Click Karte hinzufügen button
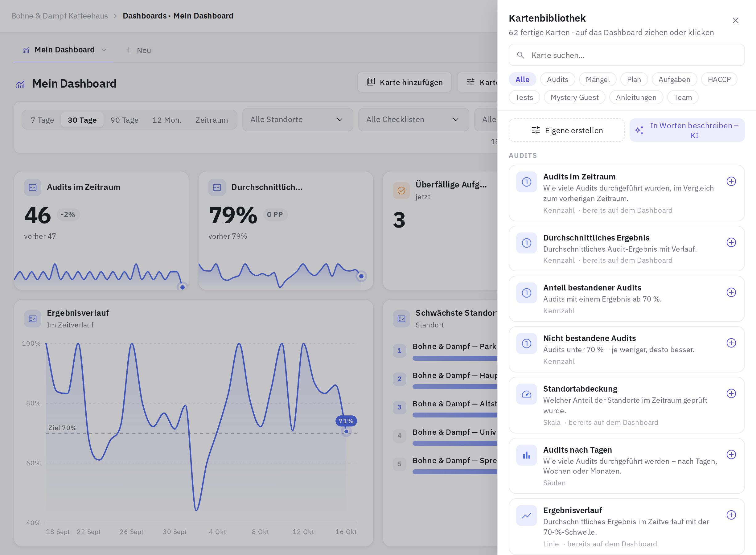Image resolution: width=756 pixels, height=555 pixels. (405, 82)
